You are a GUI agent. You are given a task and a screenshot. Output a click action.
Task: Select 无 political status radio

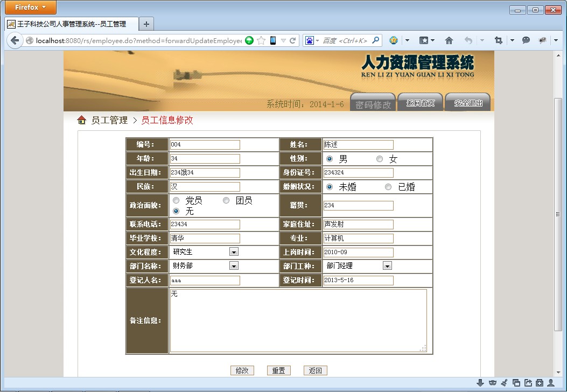(x=176, y=211)
